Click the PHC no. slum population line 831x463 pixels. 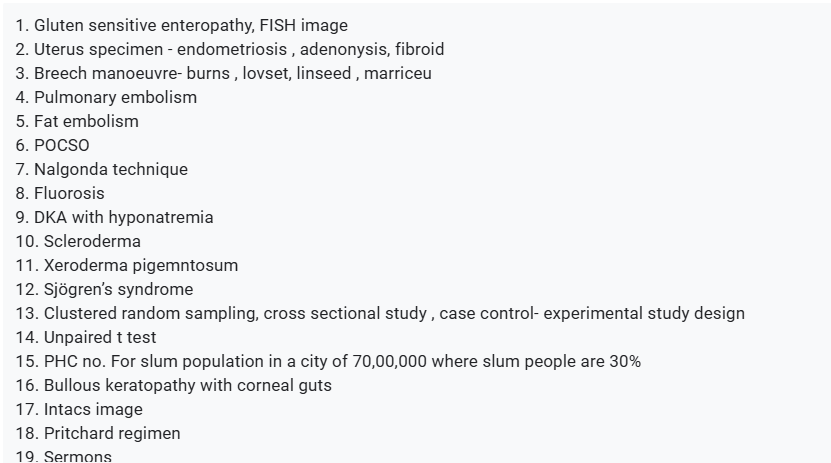click(328, 361)
